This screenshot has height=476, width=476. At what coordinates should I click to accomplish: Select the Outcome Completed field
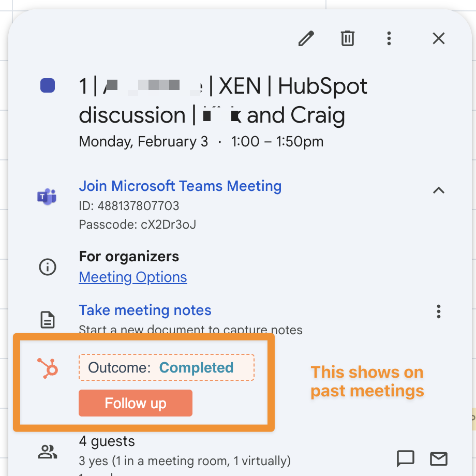coord(166,368)
